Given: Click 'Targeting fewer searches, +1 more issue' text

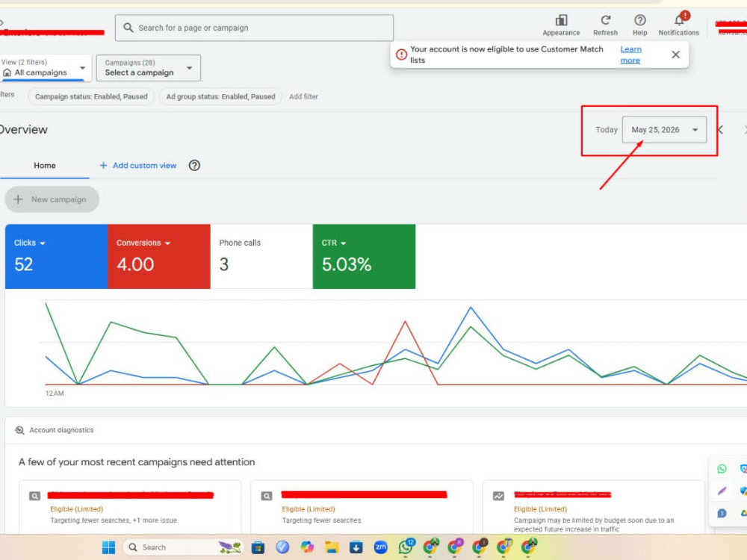Looking at the screenshot, I should pyautogui.click(x=114, y=520).
